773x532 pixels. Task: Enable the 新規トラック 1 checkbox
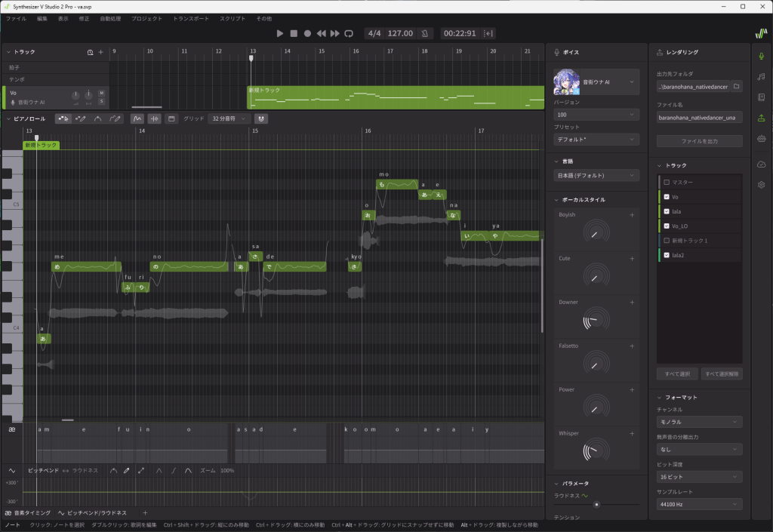[667, 241]
